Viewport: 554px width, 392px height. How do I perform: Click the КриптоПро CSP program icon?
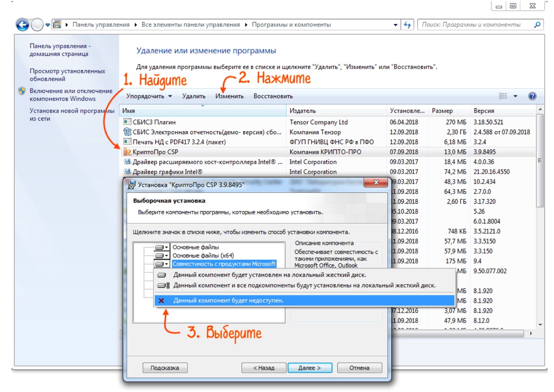pyautogui.click(x=127, y=152)
